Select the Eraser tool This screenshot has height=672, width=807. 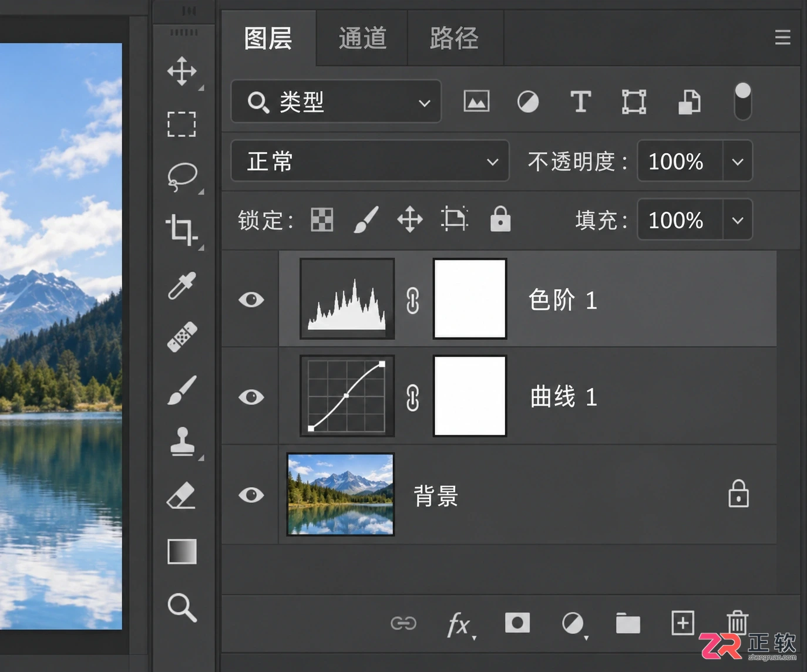(181, 495)
